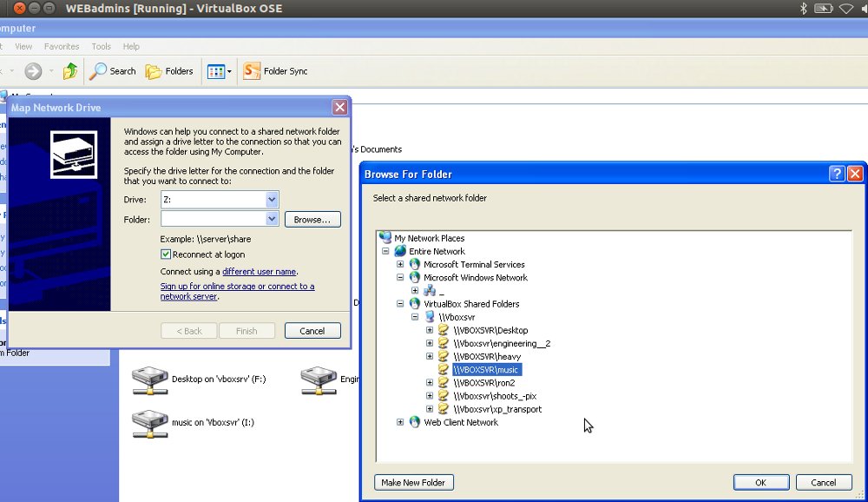
Task: Click the Browse... button
Action: (312, 220)
